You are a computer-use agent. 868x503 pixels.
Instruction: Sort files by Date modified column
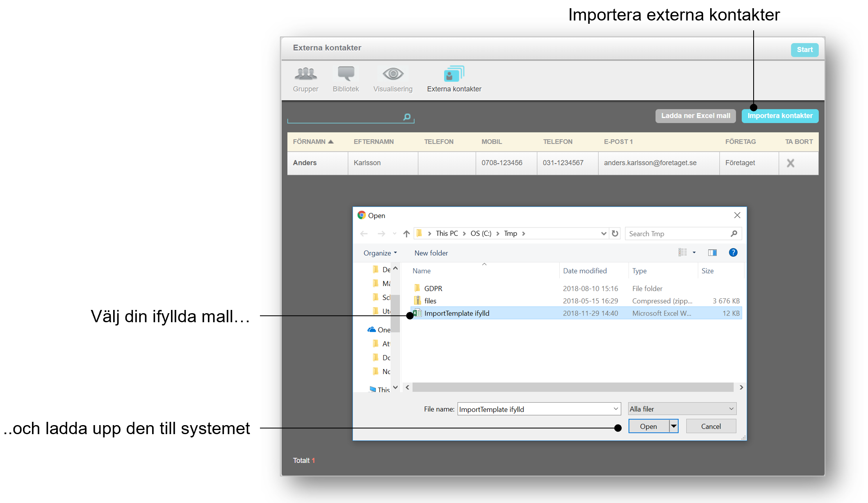[x=585, y=271]
